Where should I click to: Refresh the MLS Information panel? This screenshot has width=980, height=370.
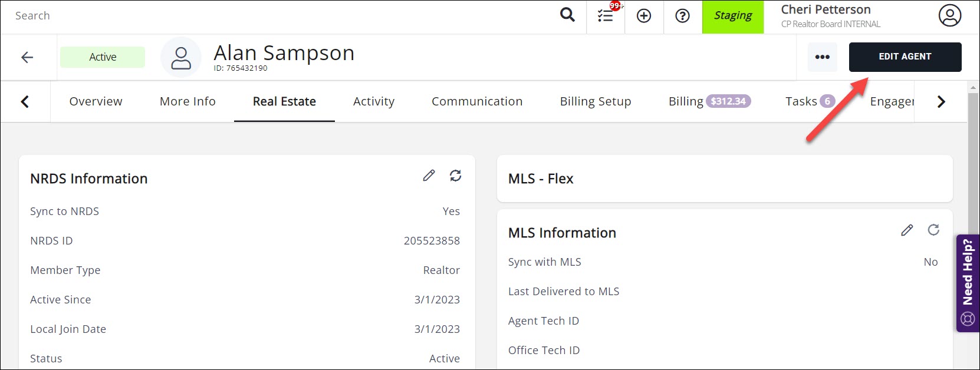(x=933, y=230)
